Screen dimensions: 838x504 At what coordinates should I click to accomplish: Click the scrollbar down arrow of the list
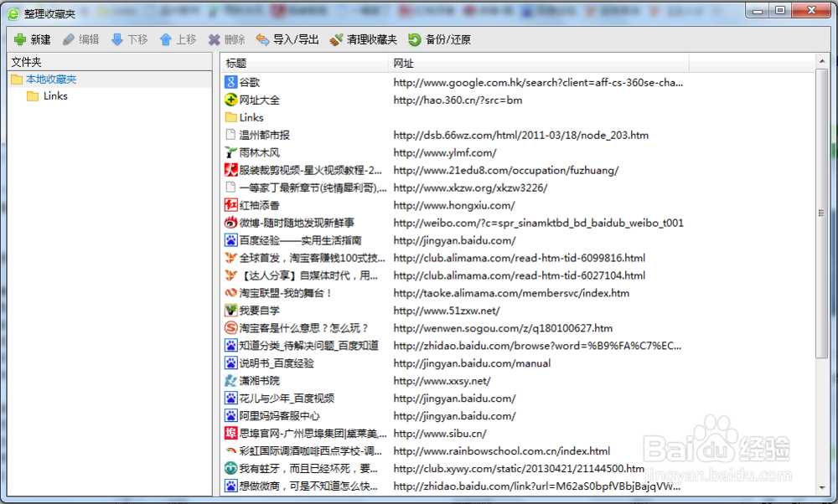pos(822,488)
